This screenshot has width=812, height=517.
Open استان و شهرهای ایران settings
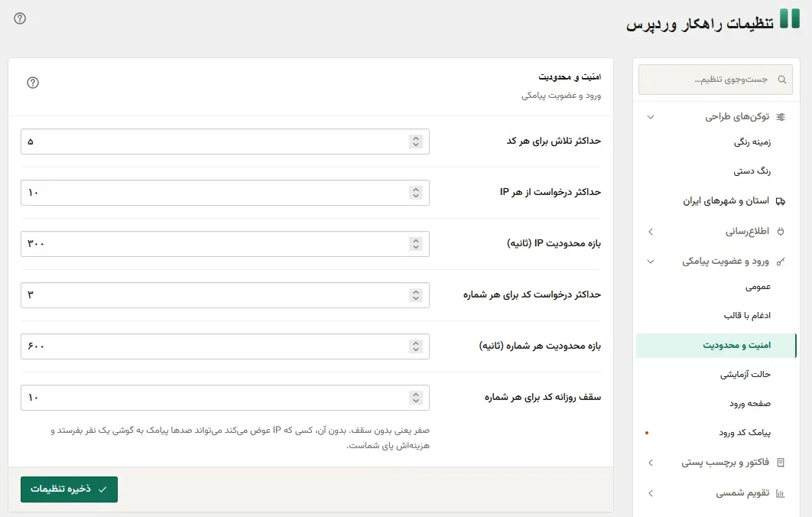tap(726, 201)
